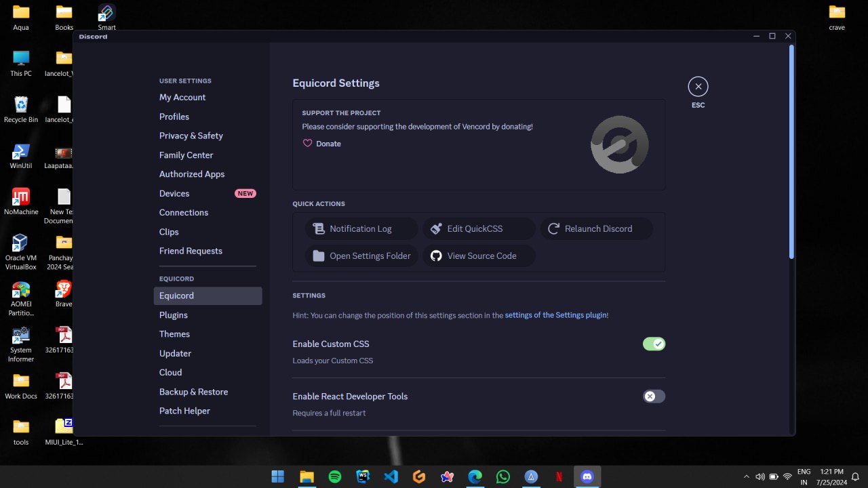868x488 pixels.
Task: Select the Aqua folder on the desktop
Action: coord(21,17)
